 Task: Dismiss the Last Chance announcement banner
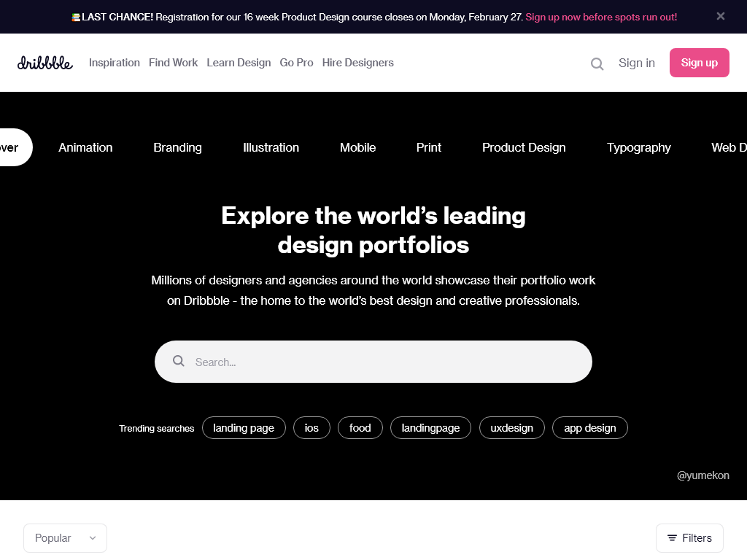coord(720,16)
